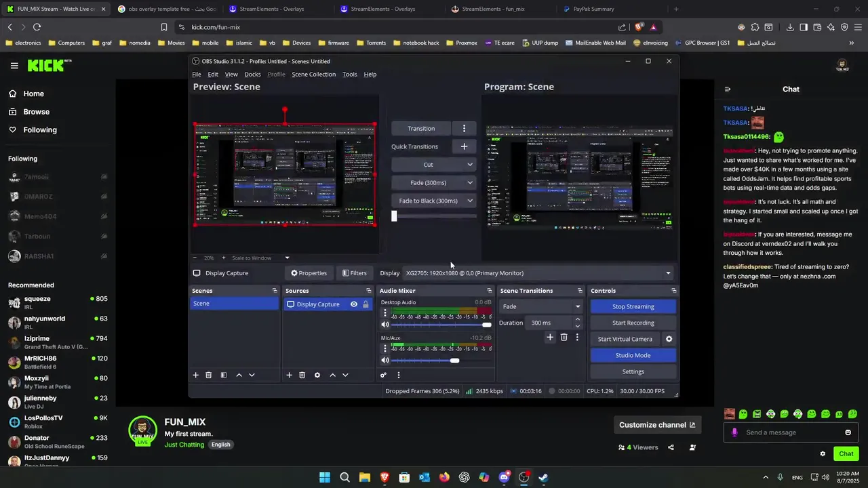Increase transition Duration with up arrow
868x488 pixels.
click(578, 319)
